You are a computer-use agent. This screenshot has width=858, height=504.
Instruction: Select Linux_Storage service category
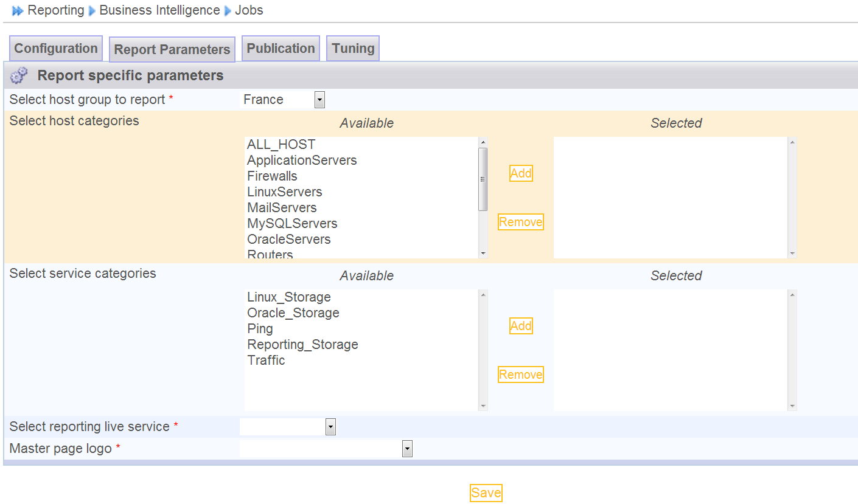tap(361, 297)
